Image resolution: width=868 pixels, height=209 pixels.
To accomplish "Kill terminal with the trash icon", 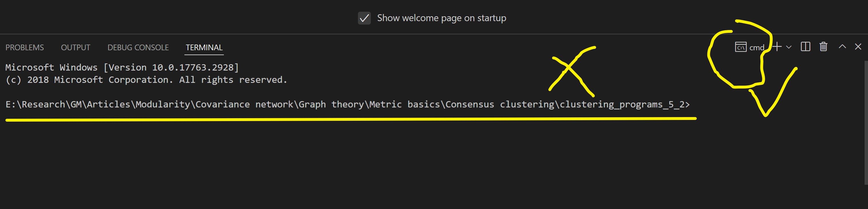I will [x=823, y=47].
